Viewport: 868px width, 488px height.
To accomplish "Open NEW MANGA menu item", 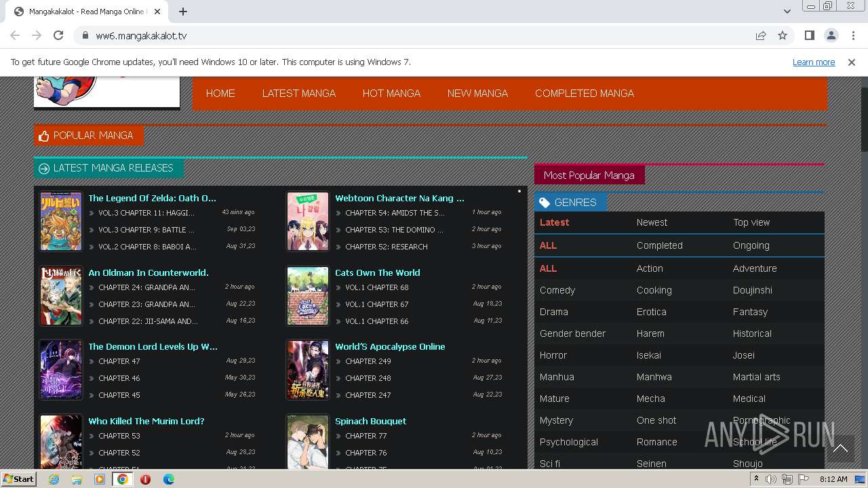I will point(477,94).
